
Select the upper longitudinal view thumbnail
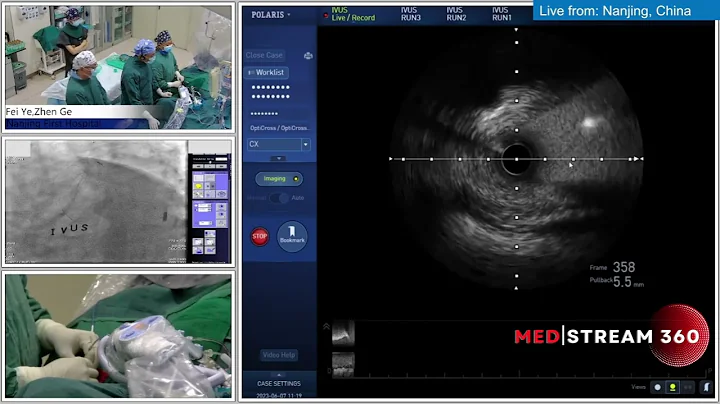click(x=343, y=333)
